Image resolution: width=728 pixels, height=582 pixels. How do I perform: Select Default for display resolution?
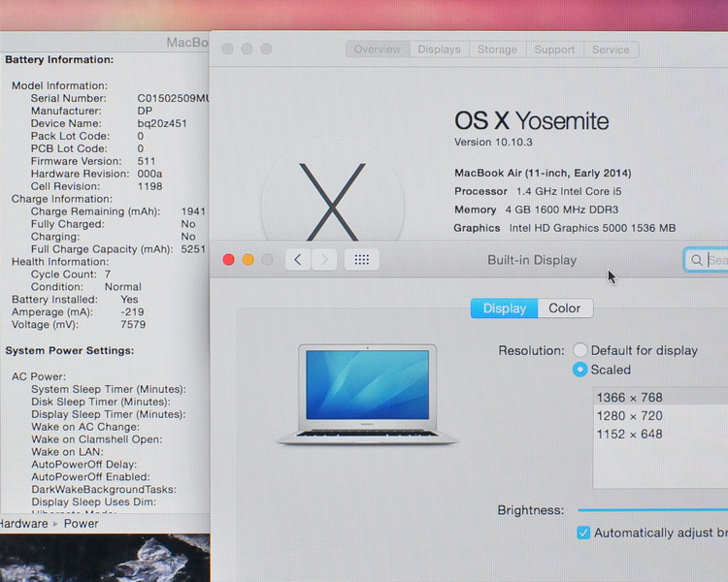(580, 350)
